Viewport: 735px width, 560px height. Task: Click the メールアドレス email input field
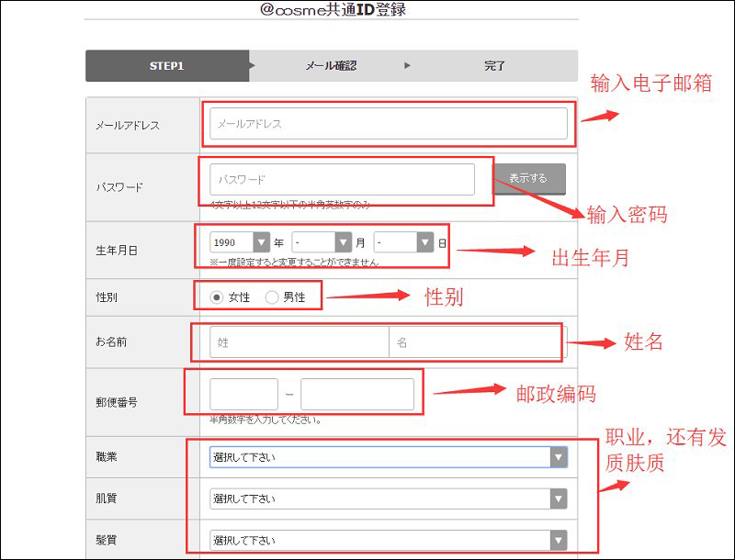coord(388,124)
